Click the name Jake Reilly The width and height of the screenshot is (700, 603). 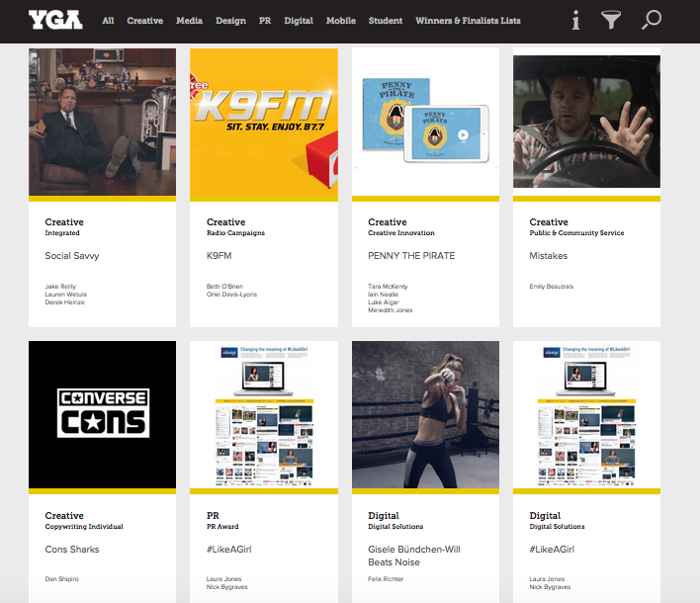pyautogui.click(x=60, y=287)
